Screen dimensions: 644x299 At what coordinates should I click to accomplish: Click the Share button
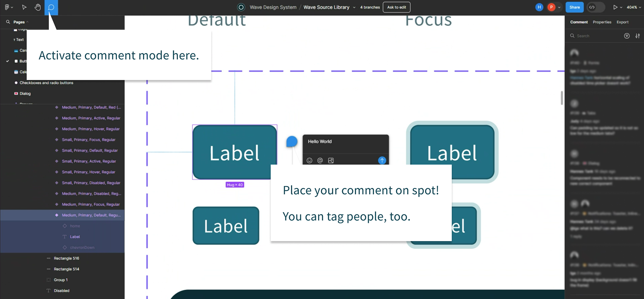(575, 7)
